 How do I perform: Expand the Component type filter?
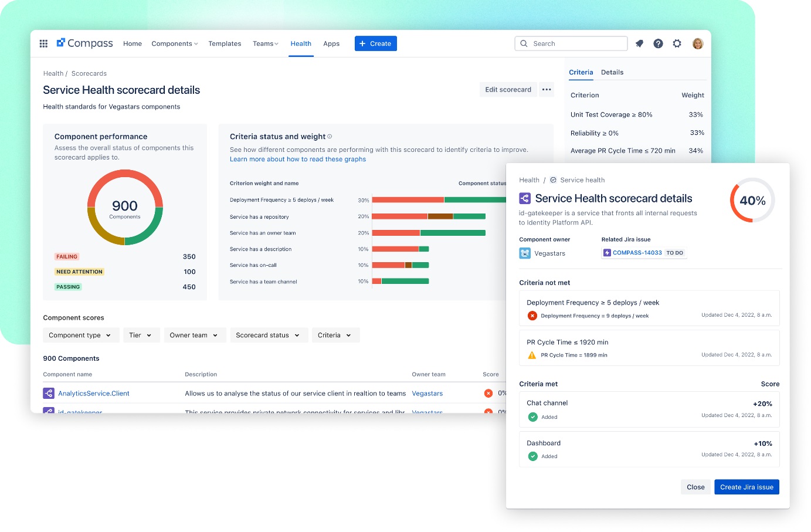(x=80, y=335)
